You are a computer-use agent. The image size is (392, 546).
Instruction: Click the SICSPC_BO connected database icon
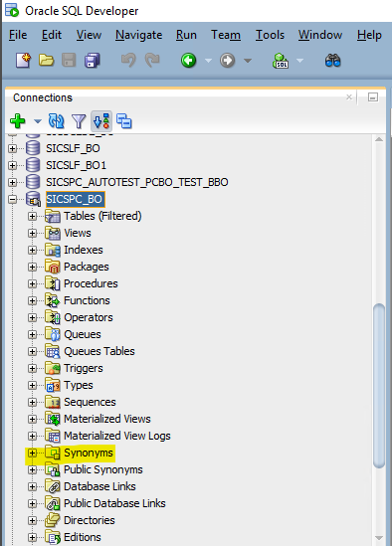point(33,199)
